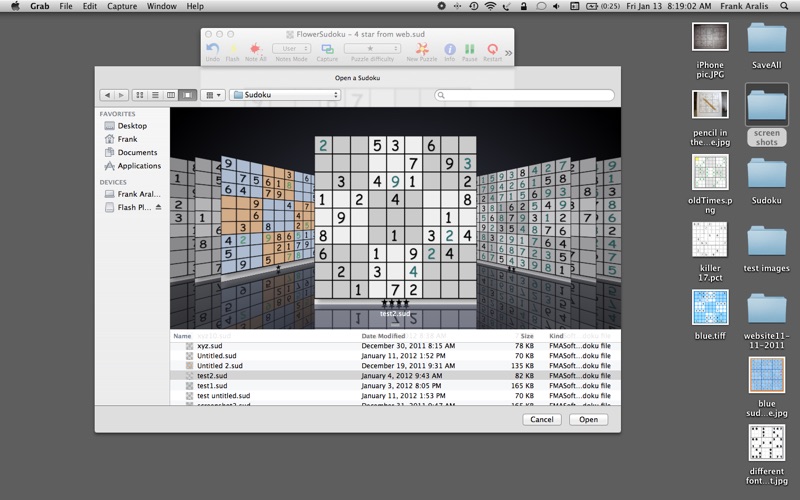The height and width of the screenshot is (500, 800).
Task: Open the Info icon
Action: pos(449,49)
